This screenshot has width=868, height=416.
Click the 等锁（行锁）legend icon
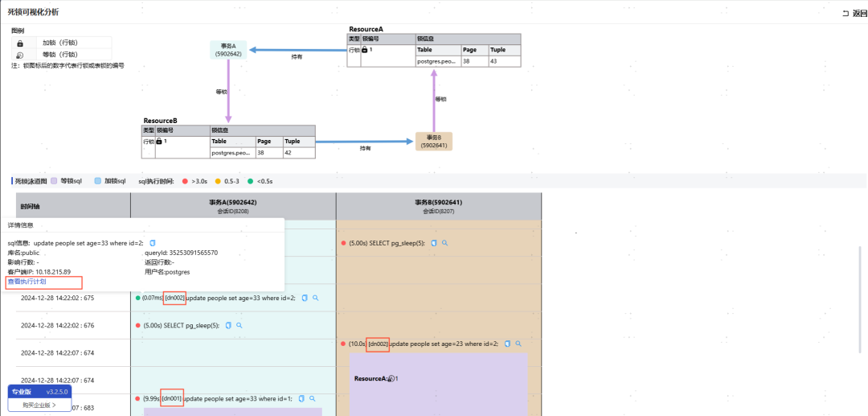pos(20,54)
